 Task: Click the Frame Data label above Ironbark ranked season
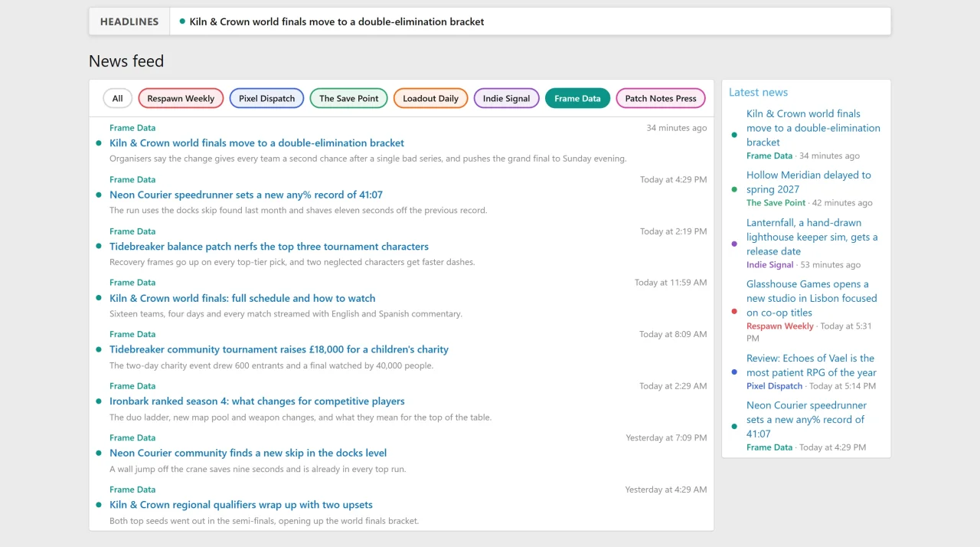tap(132, 386)
